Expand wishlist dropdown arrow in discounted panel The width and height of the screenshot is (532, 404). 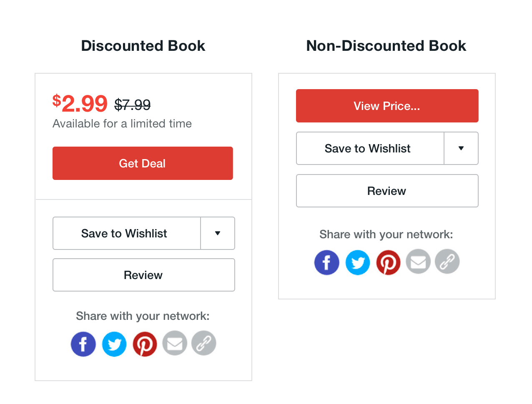(218, 233)
